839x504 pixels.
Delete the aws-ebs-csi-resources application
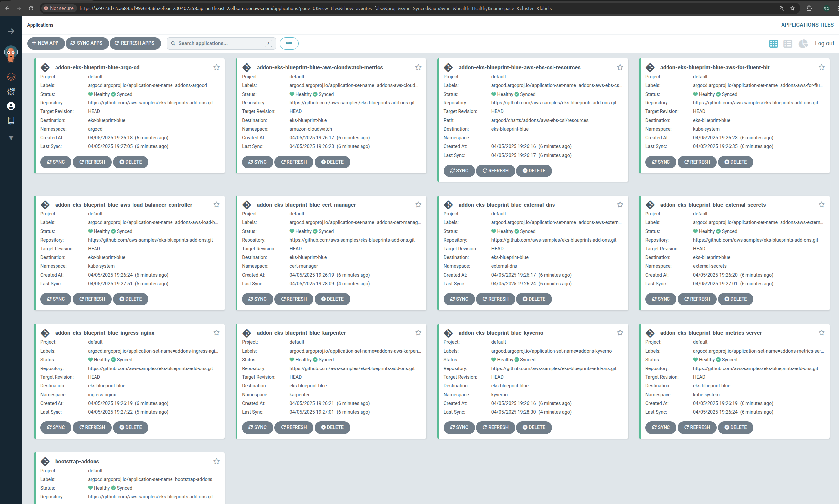tap(534, 171)
